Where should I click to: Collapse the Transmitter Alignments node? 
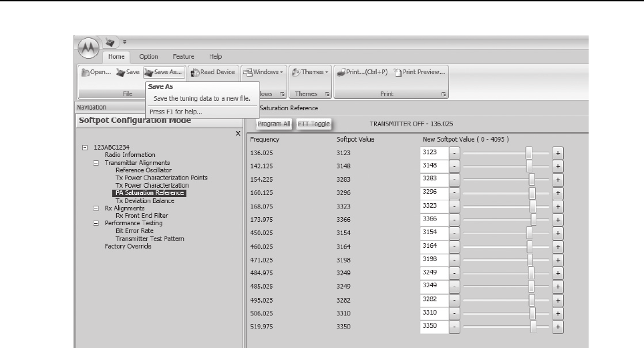tap(96, 163)
